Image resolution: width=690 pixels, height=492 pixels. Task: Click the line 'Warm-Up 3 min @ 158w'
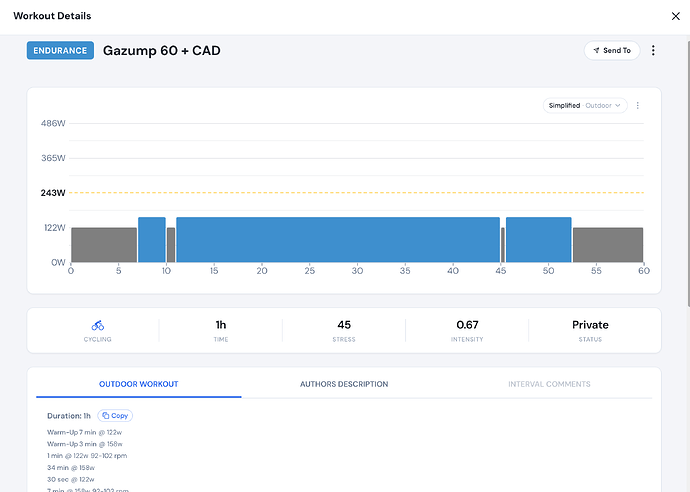[85, 444]
